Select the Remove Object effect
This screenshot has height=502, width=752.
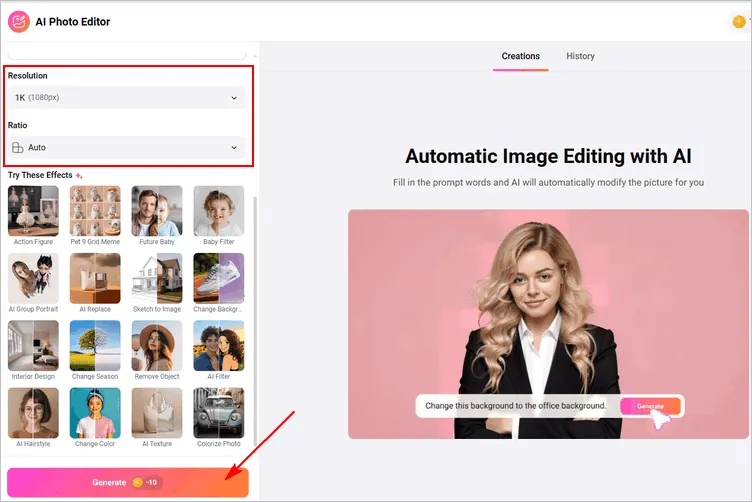point(157,346)
